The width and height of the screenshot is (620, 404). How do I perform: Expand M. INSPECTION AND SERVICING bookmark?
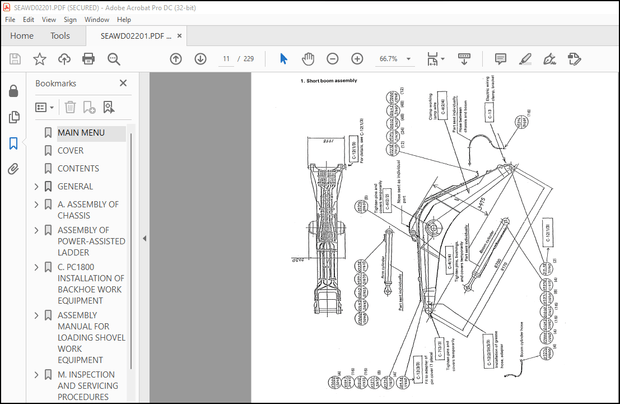[x=36, y=375]
